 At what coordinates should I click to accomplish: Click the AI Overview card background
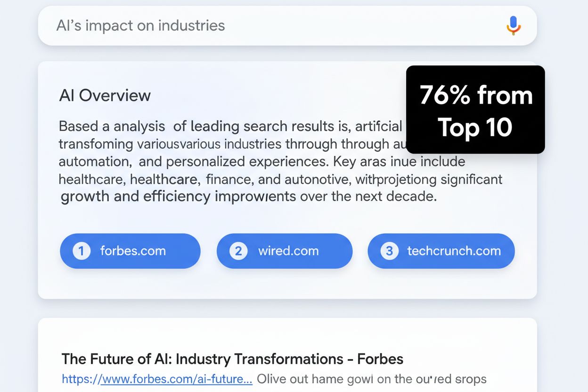[287, 283]
